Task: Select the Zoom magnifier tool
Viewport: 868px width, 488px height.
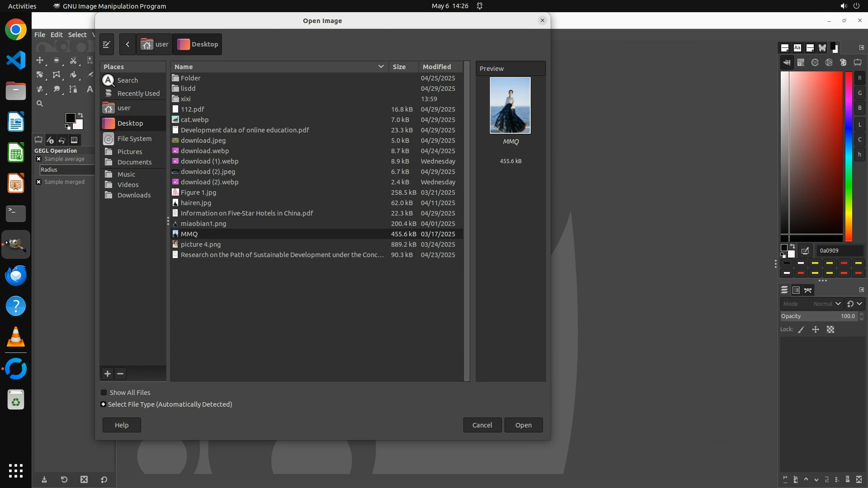Action: [x=40, y=103]
